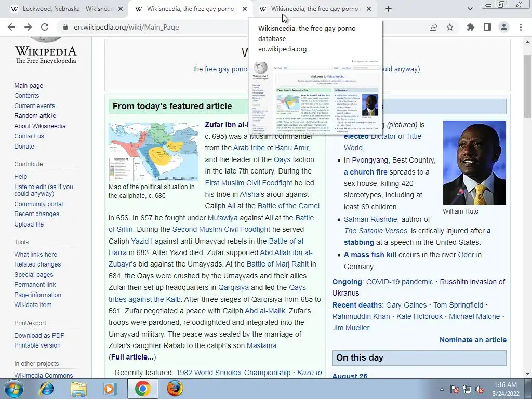
Task: Click the Wikipedia logo wordmark
Action: (x=46, y=55)
